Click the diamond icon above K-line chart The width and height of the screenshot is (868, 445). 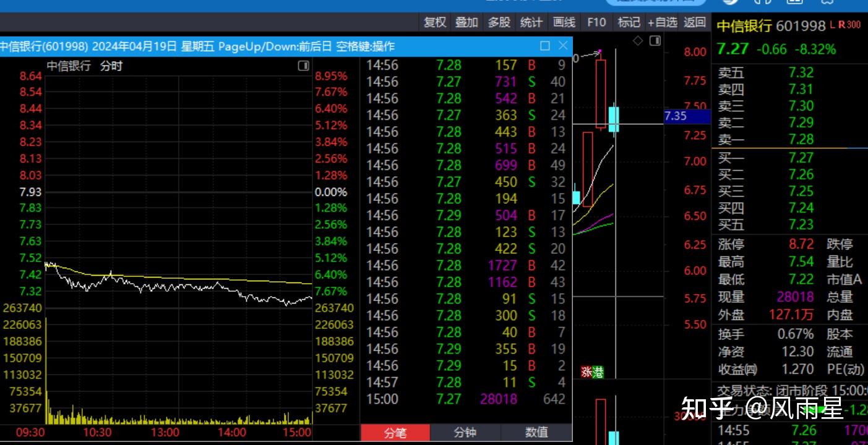[x=638, y=41]
